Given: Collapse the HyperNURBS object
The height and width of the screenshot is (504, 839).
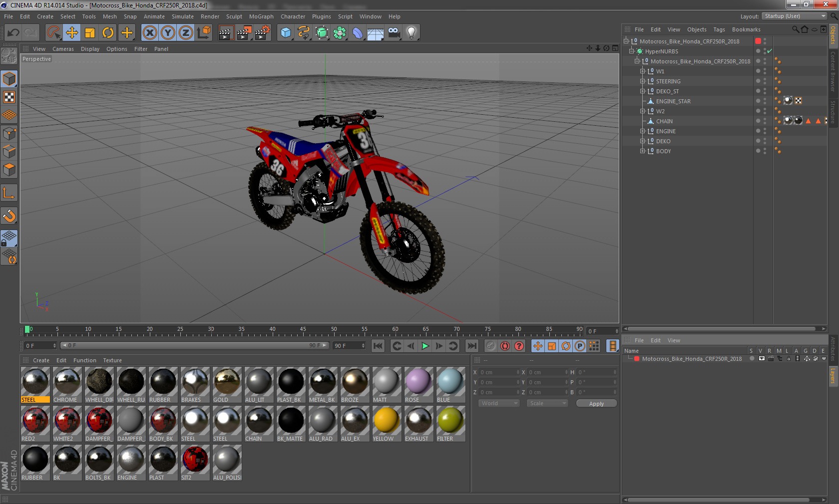Looking at the screenshot, I should click(632, 51).
